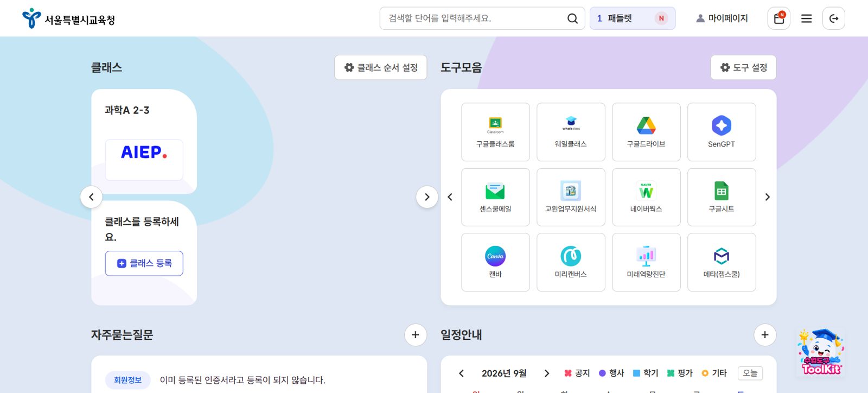The height and width of the screenshot is (393, 868).
Task: Open 도구 설정
Action: [743, 67]
